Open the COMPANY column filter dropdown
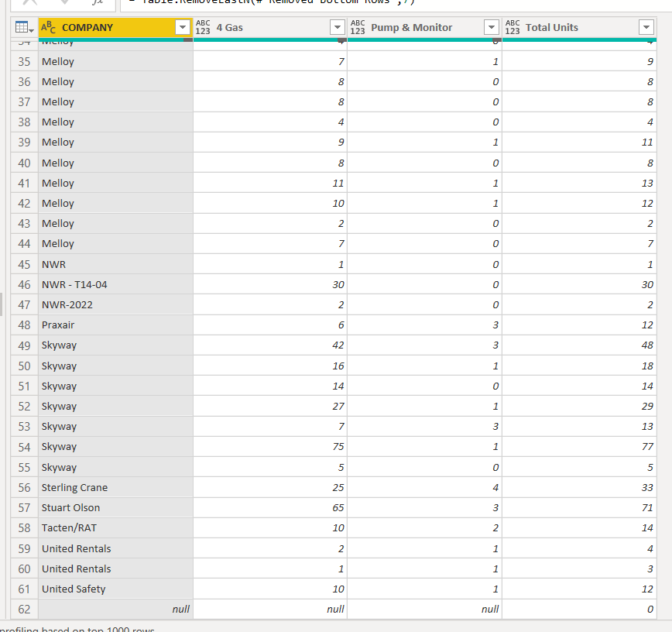This screenshot has height=632, width=672. (x=183, y=27)
